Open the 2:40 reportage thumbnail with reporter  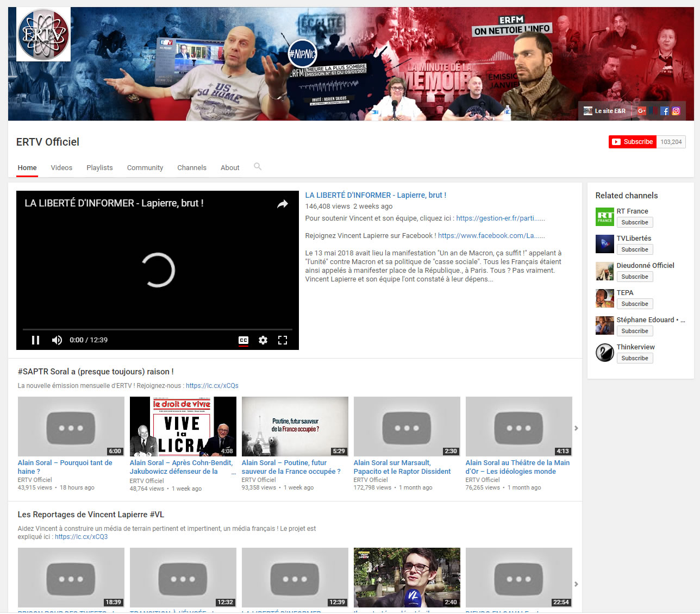tap(407, 578)
